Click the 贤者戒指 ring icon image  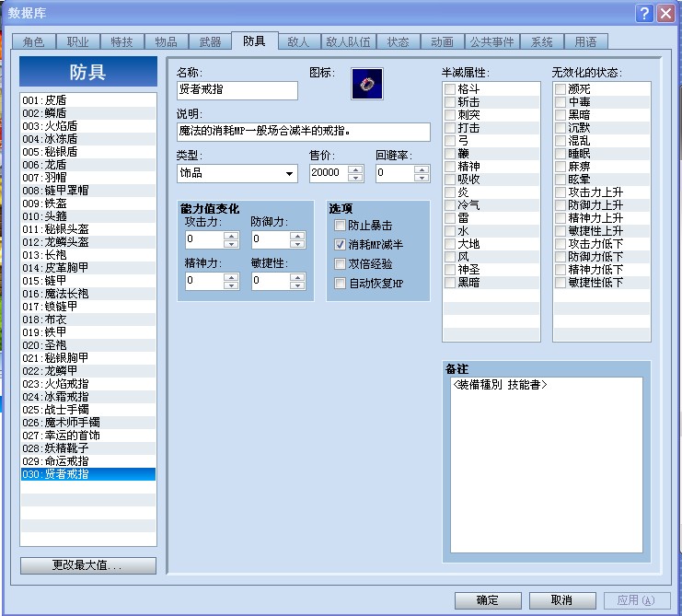click(367, 84)
